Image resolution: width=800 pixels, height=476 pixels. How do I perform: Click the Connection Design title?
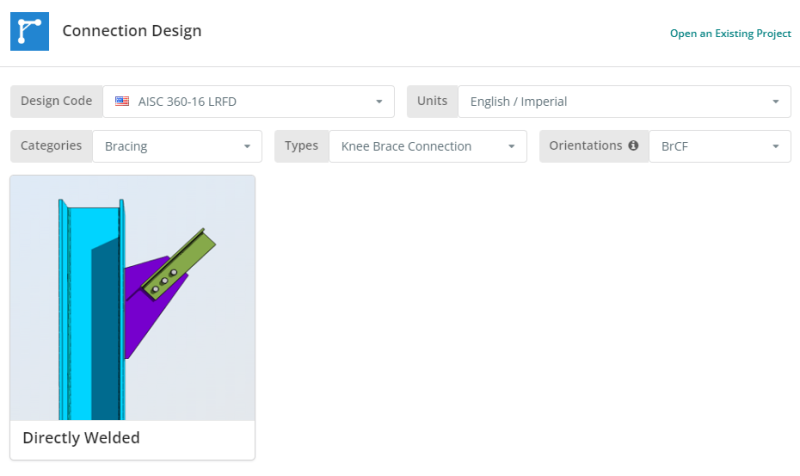pyautogui.click(x=132, y=31)
